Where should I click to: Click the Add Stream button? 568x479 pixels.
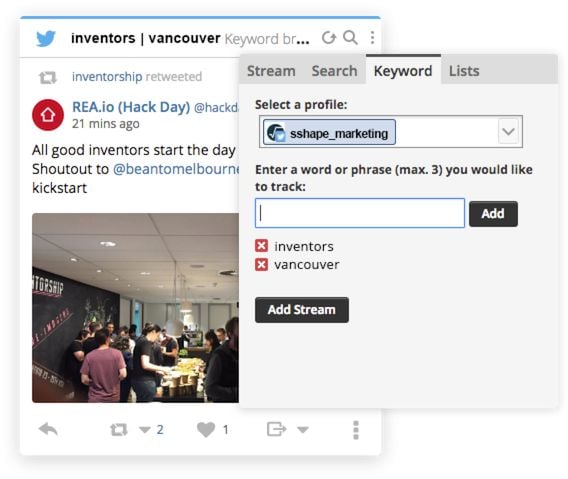(x=302, y=310)
